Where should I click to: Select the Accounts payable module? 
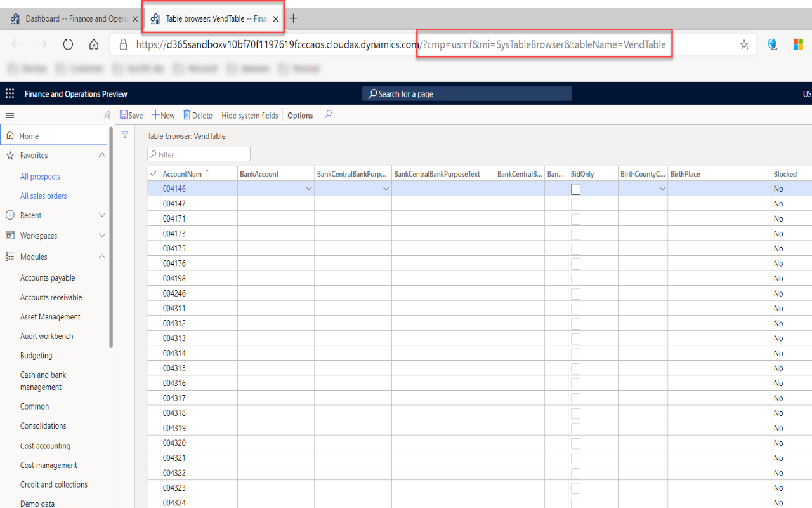pyautogui.click(x=47, y=277)
